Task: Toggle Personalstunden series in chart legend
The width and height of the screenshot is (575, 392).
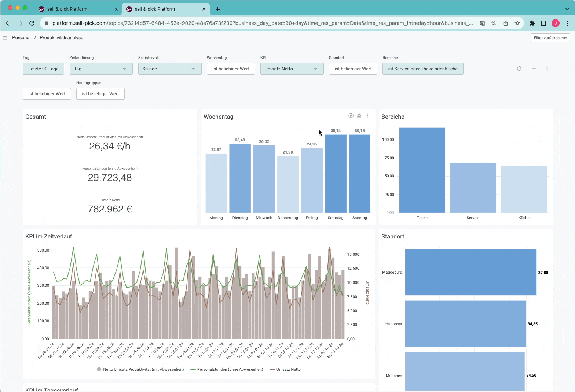Action: pos(227,369)
